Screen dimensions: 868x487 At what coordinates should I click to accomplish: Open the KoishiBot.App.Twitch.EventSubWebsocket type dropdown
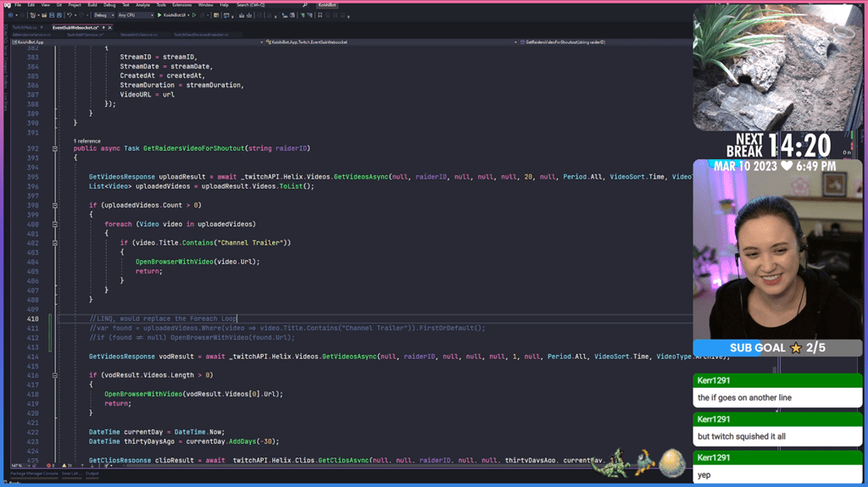coord(392,42)
